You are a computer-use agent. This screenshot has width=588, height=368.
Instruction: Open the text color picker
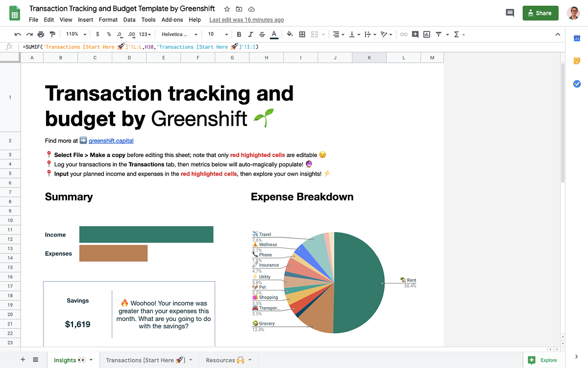[x=274, y=34]
